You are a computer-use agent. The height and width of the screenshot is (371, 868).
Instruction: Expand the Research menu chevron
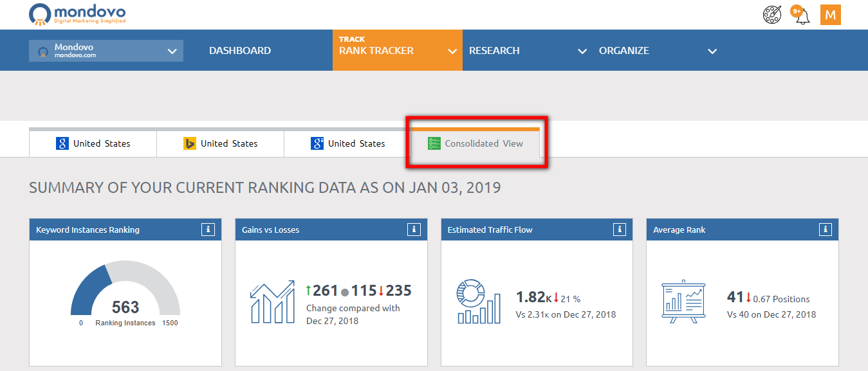click(582, 51)
